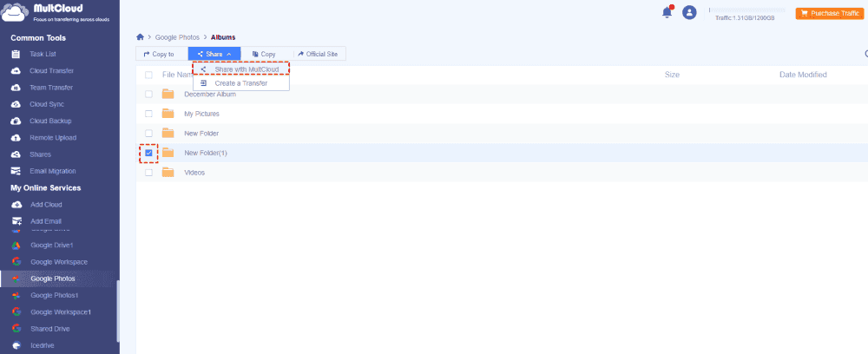Open notifications bell icon
Viewport: 868px width, 354px height.
667,12
